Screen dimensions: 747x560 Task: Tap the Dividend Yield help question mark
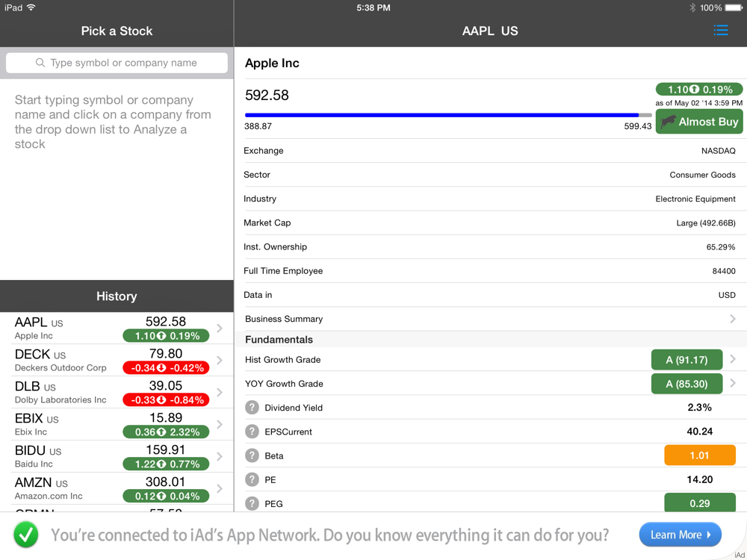pos(252,408)
